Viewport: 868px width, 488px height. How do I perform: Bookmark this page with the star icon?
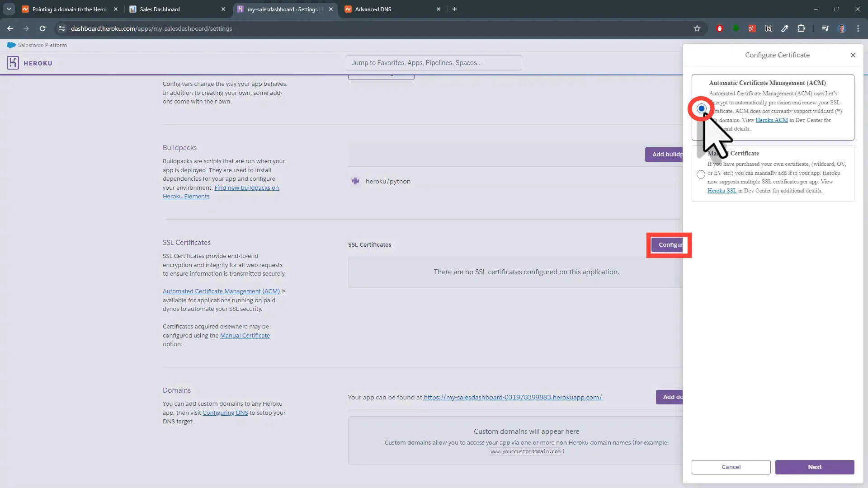(x=697, y=28)
